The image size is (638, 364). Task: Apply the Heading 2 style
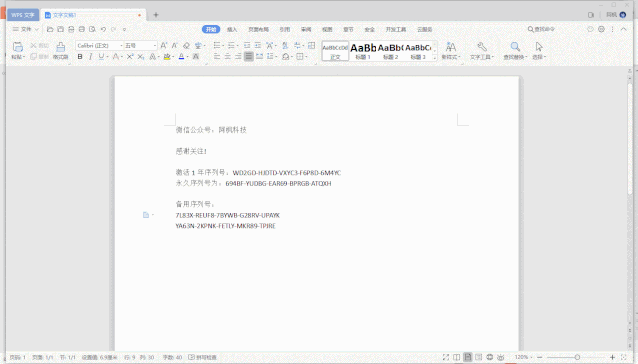(x=390, y=51)
